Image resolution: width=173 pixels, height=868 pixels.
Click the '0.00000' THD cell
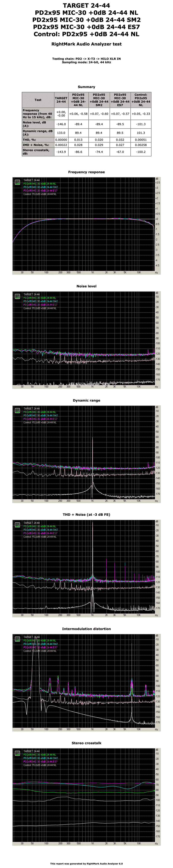pyautogui.click(x=61, y=139)
